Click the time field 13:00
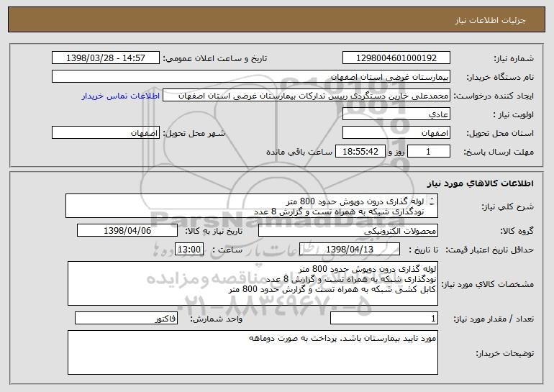The width and height of the screenshot is (554, 392). tap(189, 250)
